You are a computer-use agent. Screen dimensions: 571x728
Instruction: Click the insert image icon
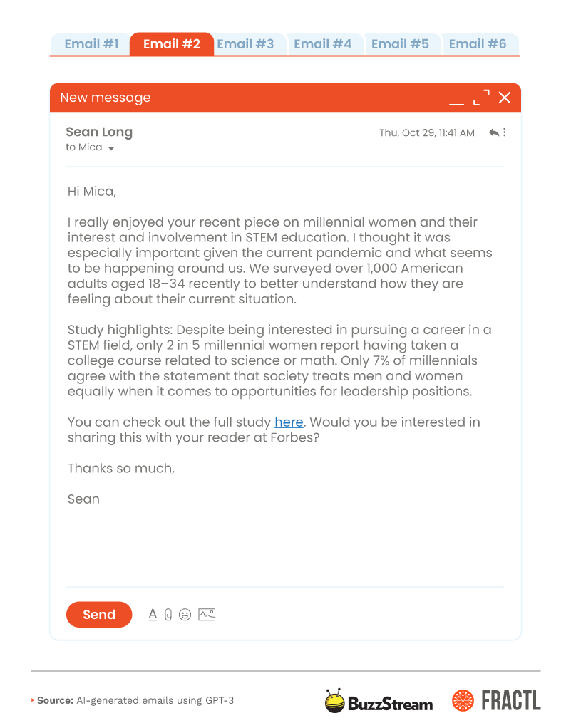click(207, 614)
